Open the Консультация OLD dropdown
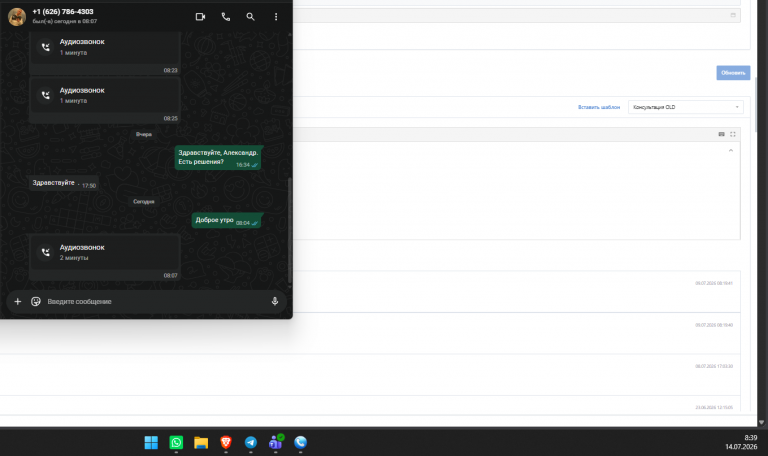The width and height of the screenshot is (768, 456). 685,107
